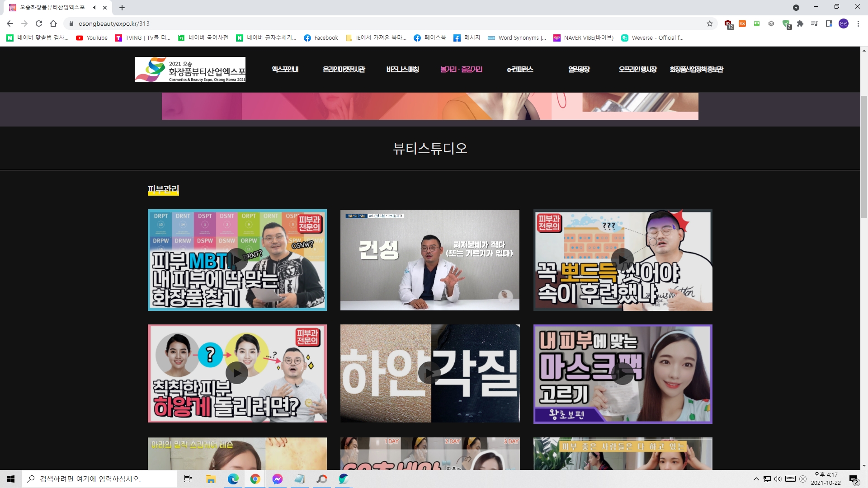The height and width of the screenshot is (488, 868).
Task: Open the green monitor extension icon
Action: (757, 23)
